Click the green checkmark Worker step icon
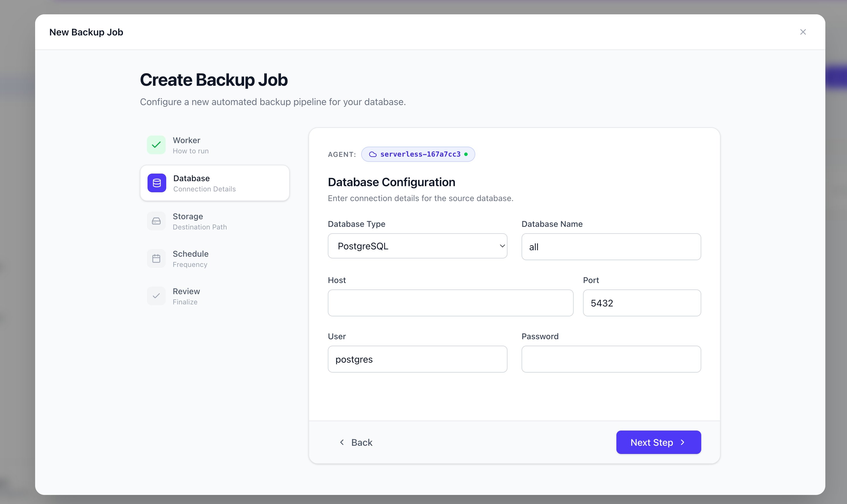The image size is (847, 504). pyautogui.click(x=156, y=145)
